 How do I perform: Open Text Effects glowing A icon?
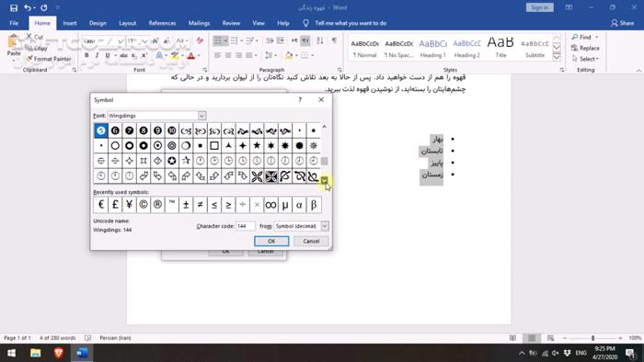[159, 55]
